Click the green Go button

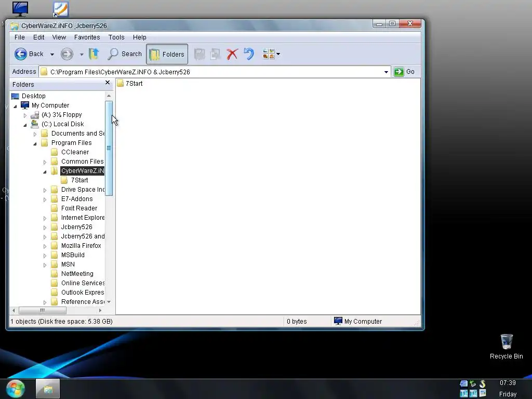coord(404,72)
